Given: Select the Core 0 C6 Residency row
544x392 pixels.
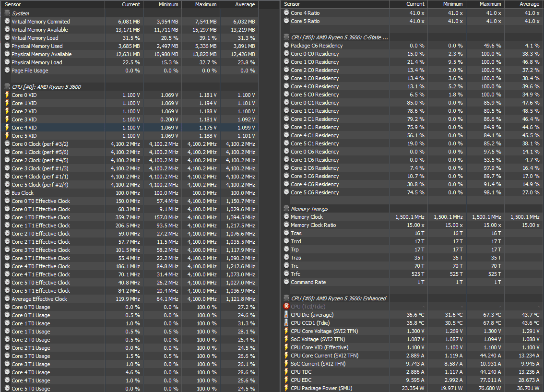Looking at the screenshot, I should coord(412,152).
